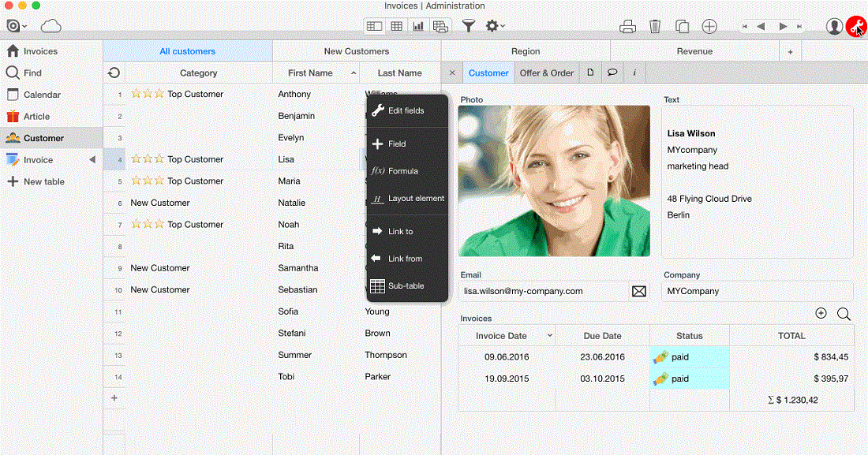Click the Company field MYCompany
868x455 pixels.
[757, 291]
